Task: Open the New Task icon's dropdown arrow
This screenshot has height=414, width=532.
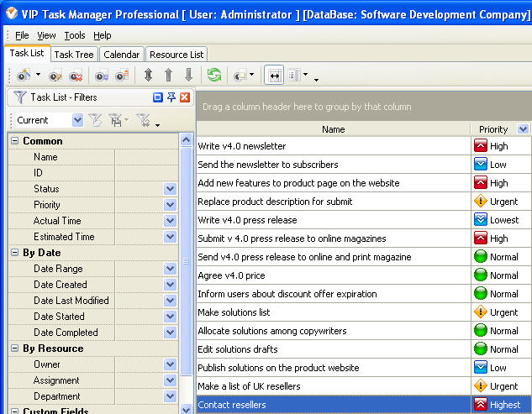Action: 38,74
